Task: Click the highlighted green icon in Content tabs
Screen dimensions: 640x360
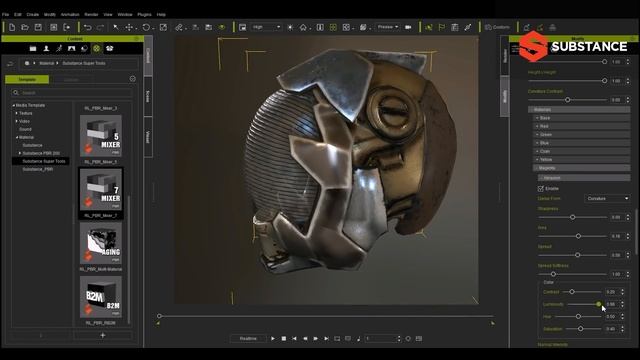Action: click(x=96, y=49)
